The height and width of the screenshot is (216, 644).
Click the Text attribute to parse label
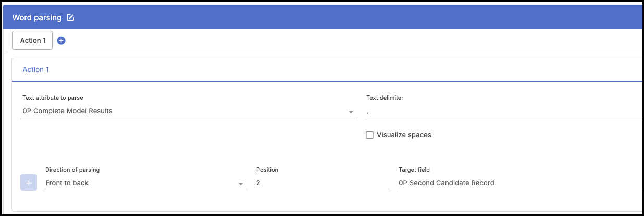click(53, 98)
